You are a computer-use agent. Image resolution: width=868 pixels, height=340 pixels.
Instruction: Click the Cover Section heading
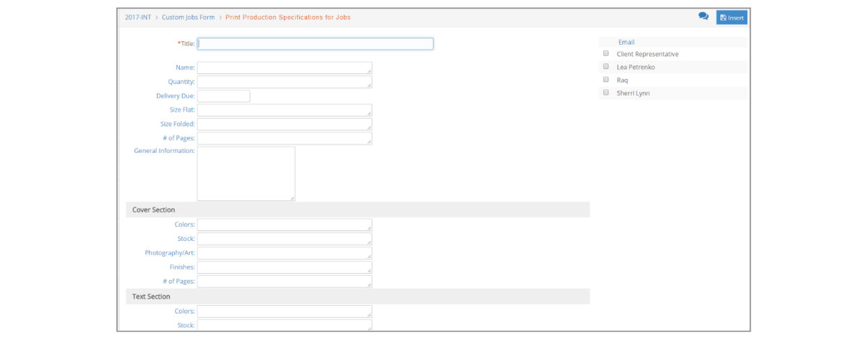[153, 209]
